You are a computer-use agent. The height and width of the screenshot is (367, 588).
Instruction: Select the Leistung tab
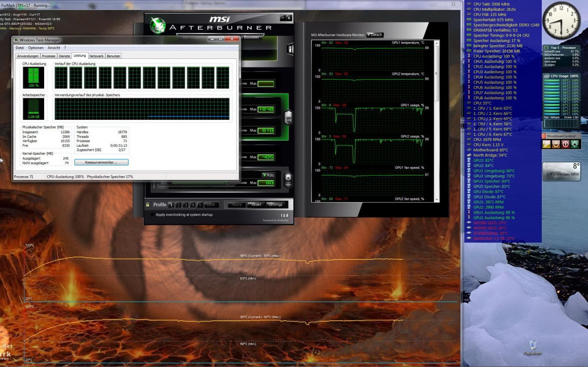[79, 55]
